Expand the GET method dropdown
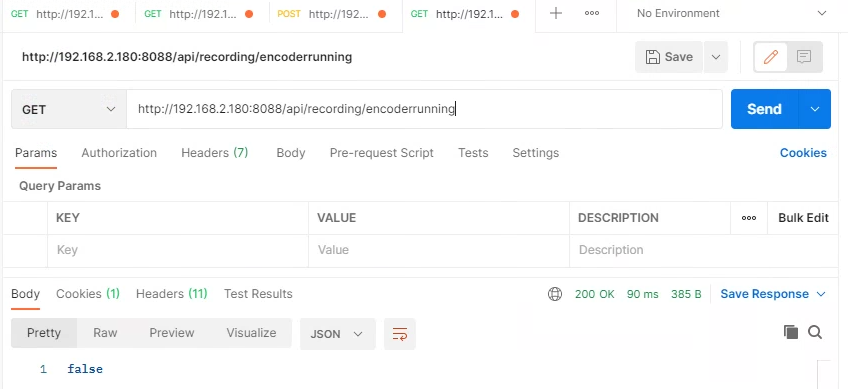 click(x=69, y=109)
